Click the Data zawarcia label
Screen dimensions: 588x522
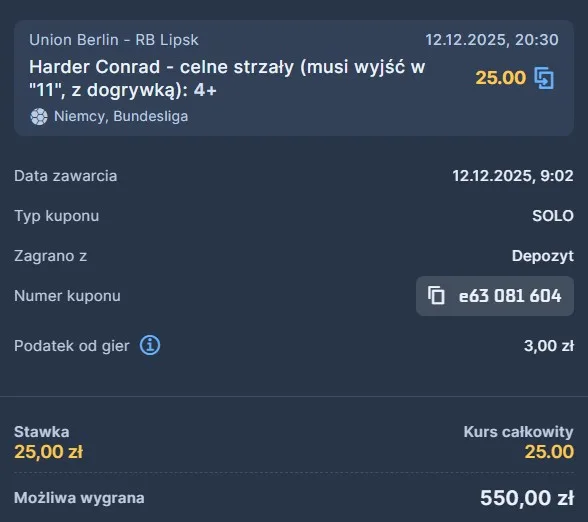pyautogui.click(x=66, y=176)
